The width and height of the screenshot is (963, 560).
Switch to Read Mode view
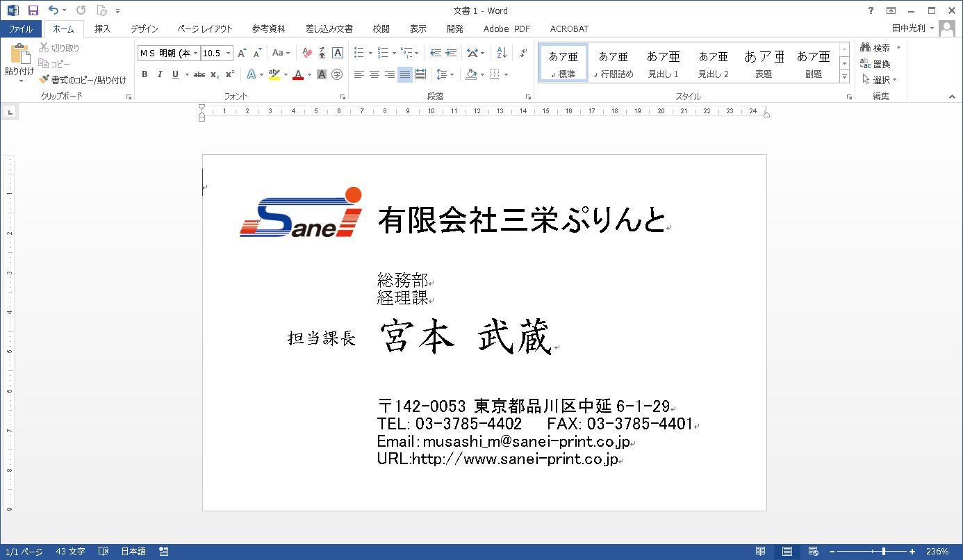coord(761,551)
